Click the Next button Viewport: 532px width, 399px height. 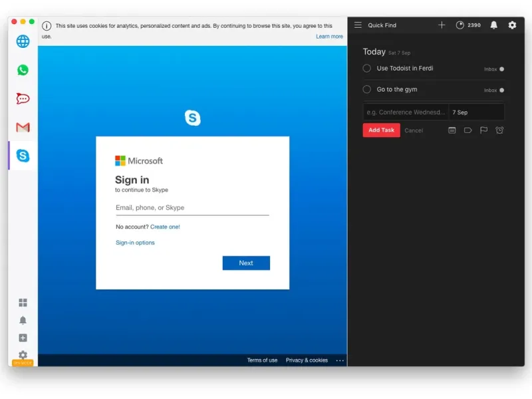(x=246, y=263)
